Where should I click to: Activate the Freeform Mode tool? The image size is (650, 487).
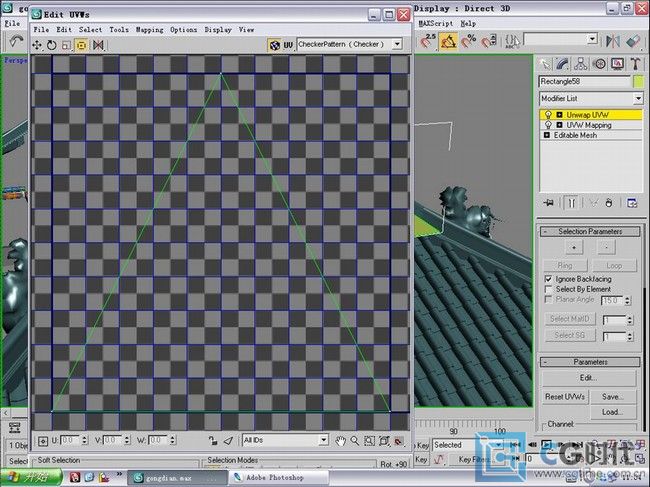(x=81, y=45)
